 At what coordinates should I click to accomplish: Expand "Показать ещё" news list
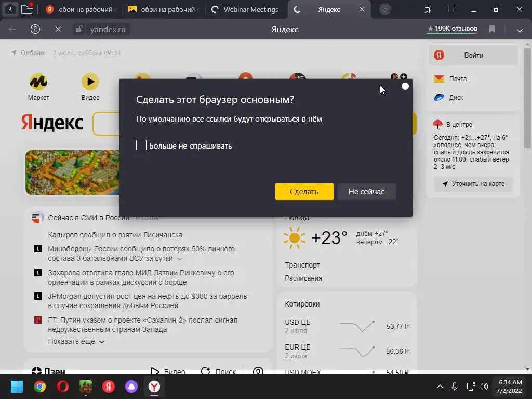pyautogui.click(x=76, y=342)
